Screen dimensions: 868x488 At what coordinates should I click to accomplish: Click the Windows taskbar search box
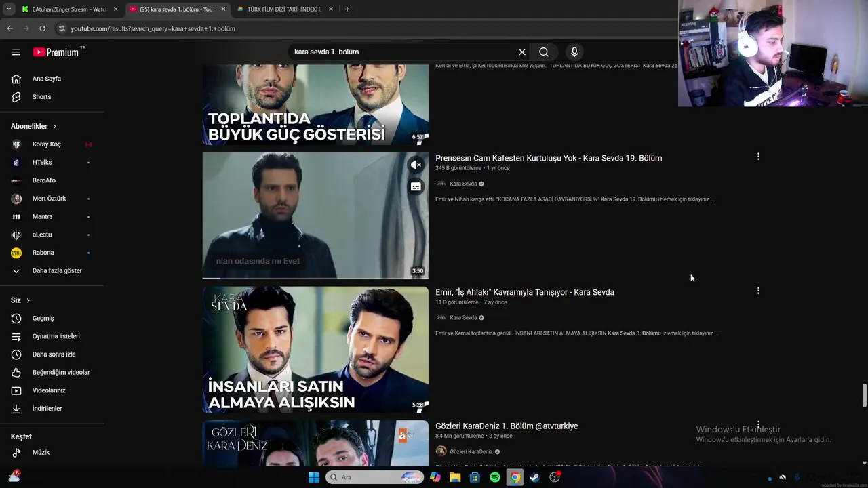[375, 477]
